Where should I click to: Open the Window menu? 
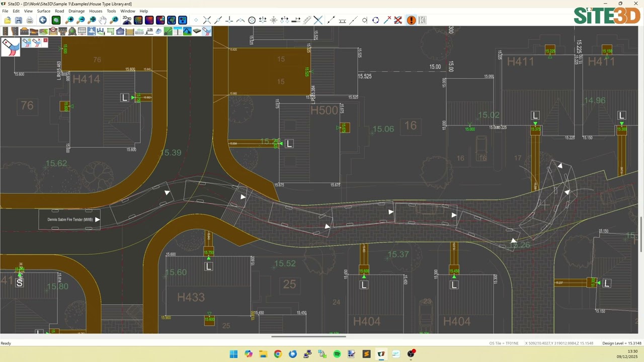[128, 11]
